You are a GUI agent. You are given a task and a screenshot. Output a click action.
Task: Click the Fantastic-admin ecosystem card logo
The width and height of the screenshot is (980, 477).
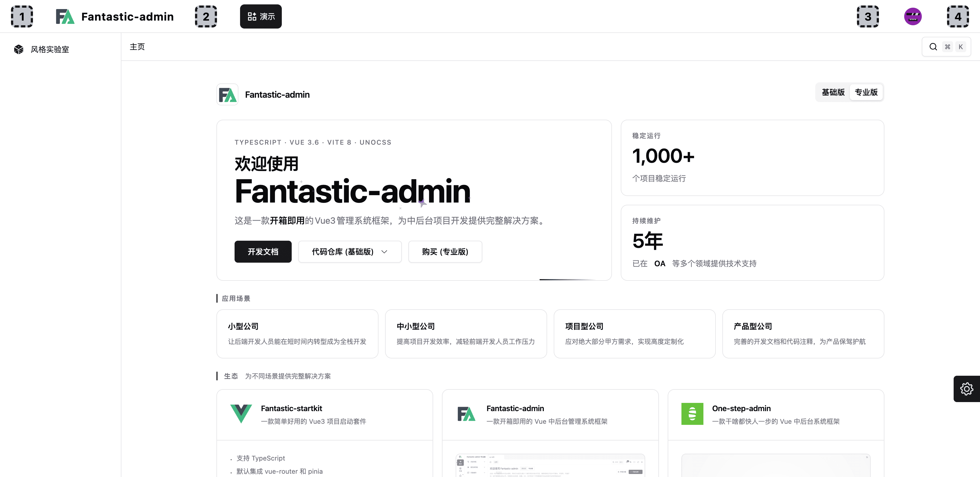466,414
